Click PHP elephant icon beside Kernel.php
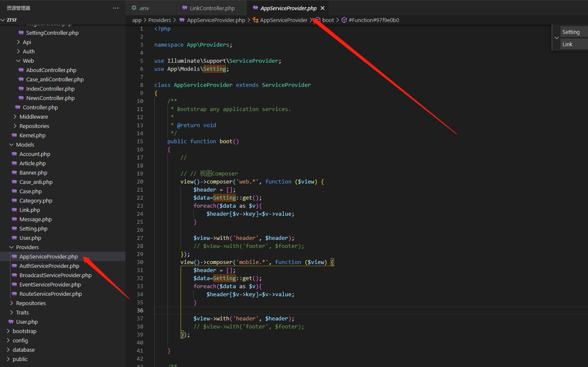 tap(14, 135)
